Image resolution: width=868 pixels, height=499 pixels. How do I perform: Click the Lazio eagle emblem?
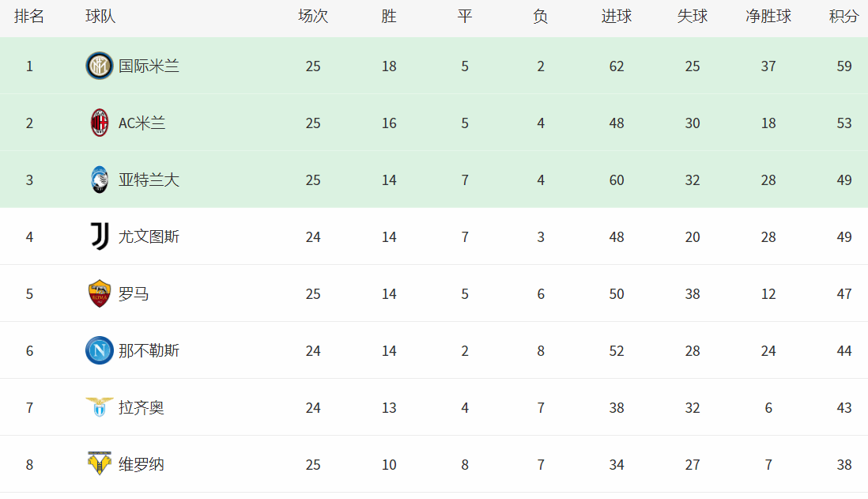click(100, 407)
